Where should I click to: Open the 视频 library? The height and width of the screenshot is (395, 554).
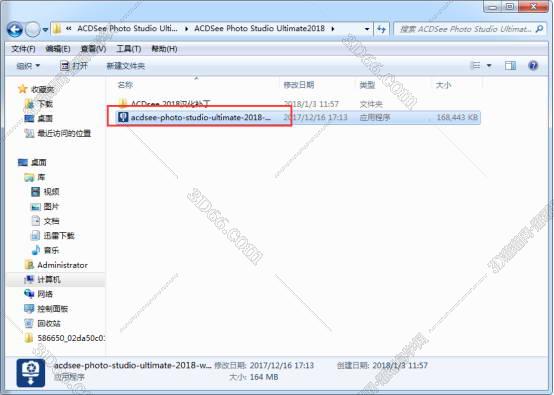point(51,191)
